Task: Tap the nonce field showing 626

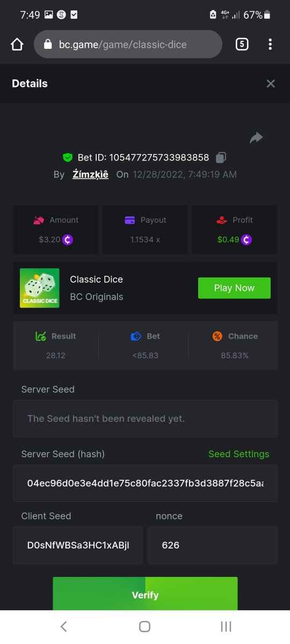Action: coord(213,545)
